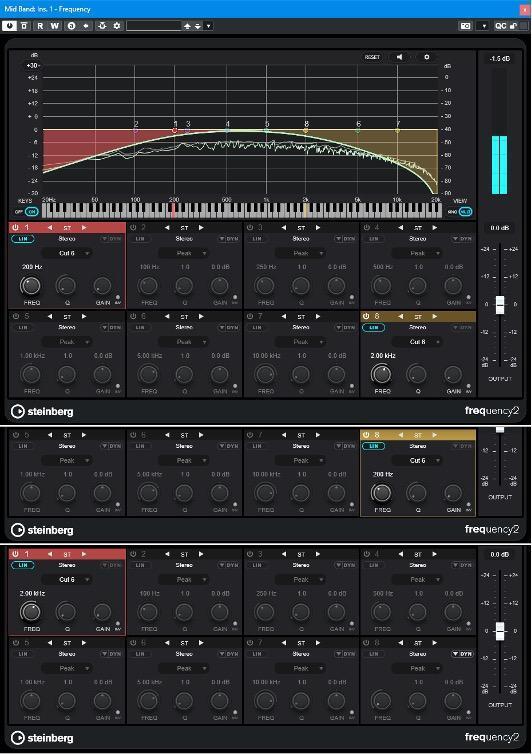Open type dropdown of 2.00 kHz band 8
The height and width of the screenshot is (754, 532).
pos(417,342)
